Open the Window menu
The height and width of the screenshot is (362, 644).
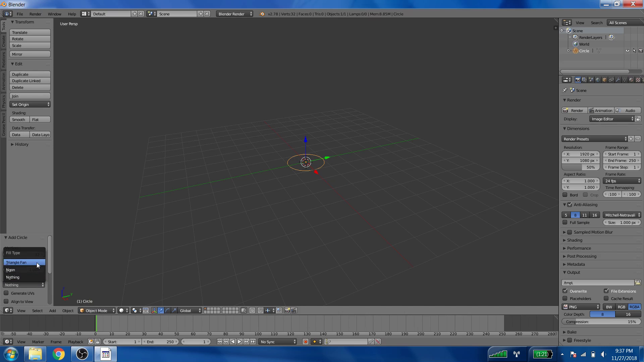pyautogui.click(x=54, y=14)
